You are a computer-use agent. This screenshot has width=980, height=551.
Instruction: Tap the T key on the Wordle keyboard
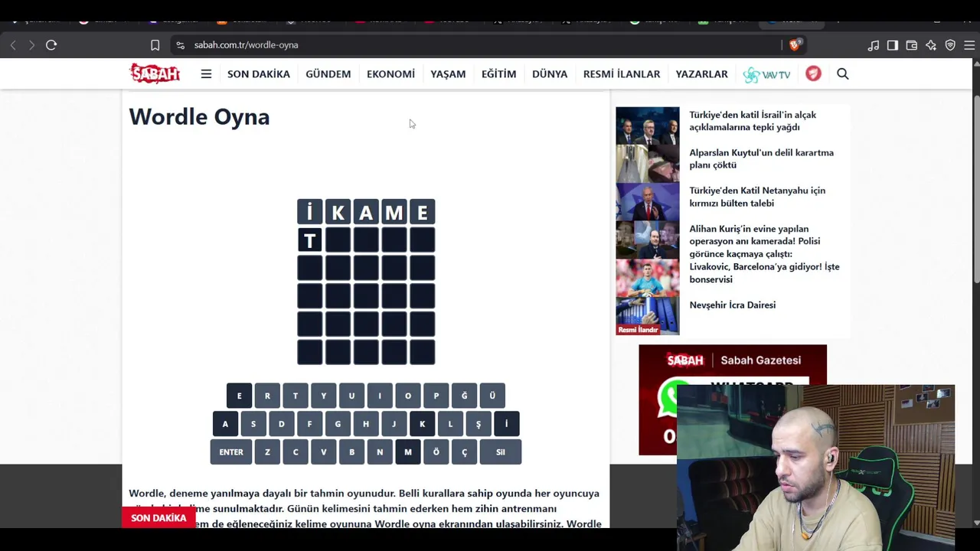pyautogui.click(x=296, y=396)
